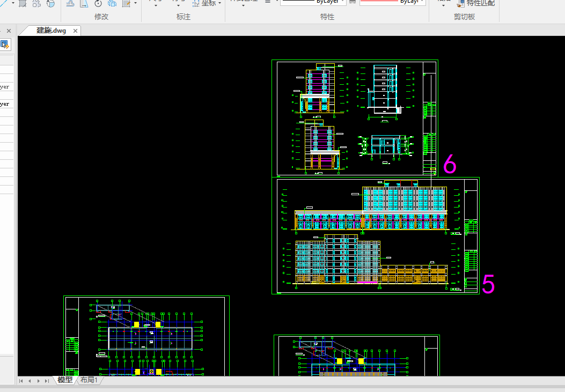Open the 标注 annotation panel label

coord(184,17)
